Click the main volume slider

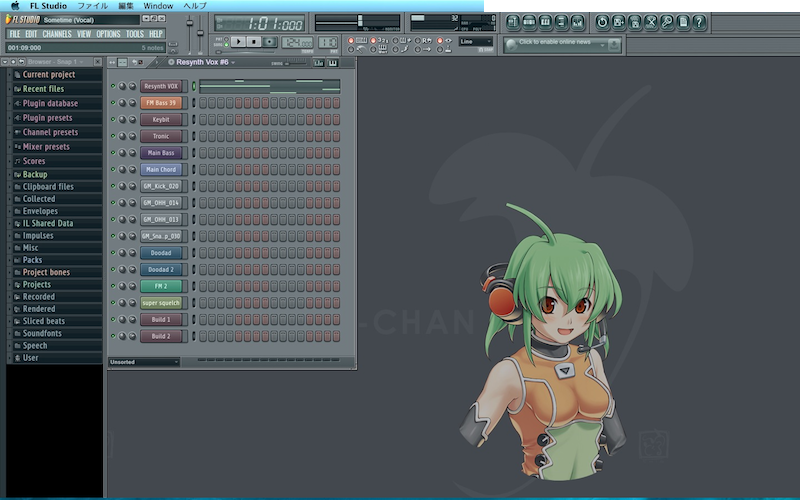[190, 23]
